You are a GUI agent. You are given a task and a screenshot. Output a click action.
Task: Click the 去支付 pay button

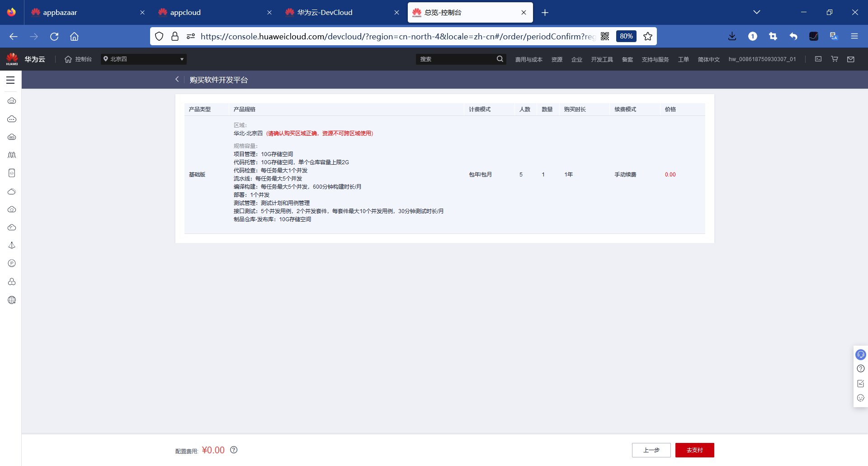pos(695,450)
